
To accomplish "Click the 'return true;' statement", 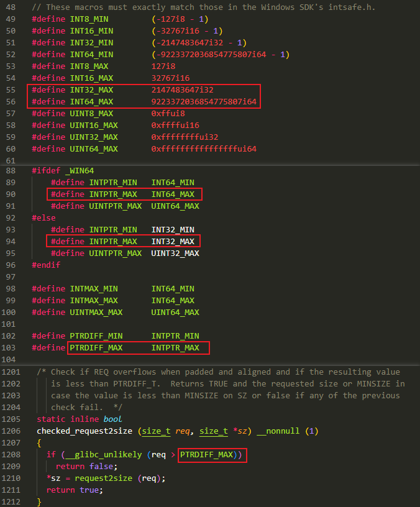I will (73, 490).
